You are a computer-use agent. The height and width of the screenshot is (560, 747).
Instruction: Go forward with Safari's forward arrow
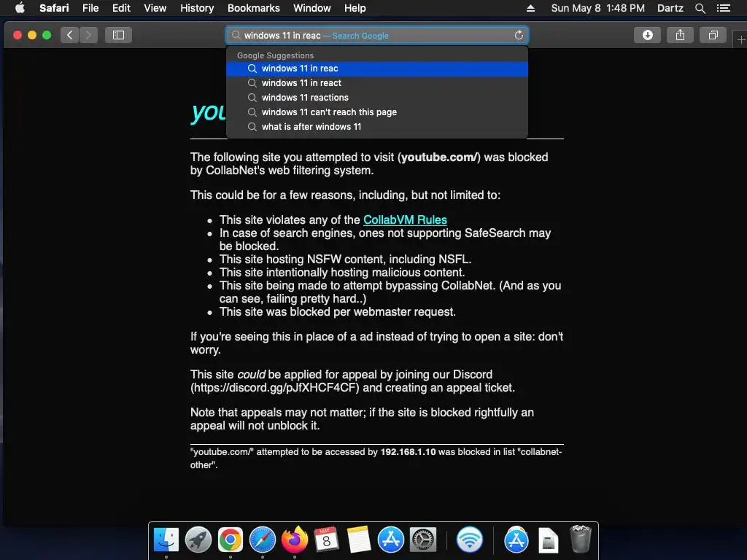pyautogui.click(x=88, y=35)
